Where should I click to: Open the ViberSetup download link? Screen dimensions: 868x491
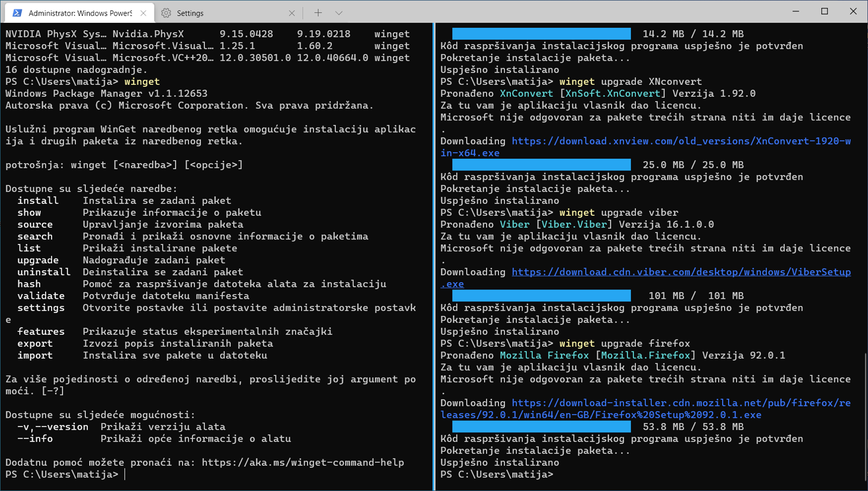[646, 278]
